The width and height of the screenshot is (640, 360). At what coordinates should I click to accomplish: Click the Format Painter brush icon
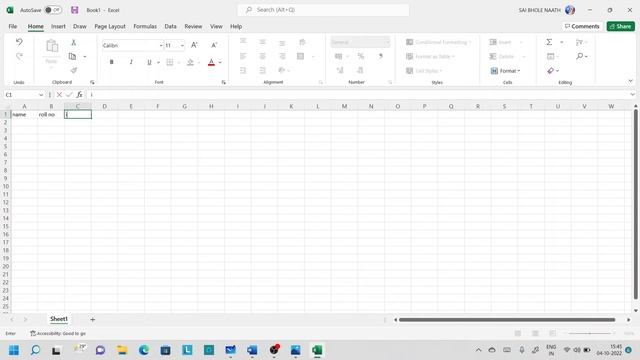73,70
